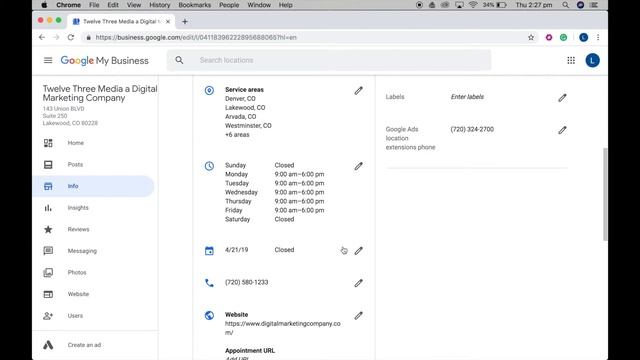Open the Home sidebar section
This screenshot has width=640, height=360.
point(93,143)
